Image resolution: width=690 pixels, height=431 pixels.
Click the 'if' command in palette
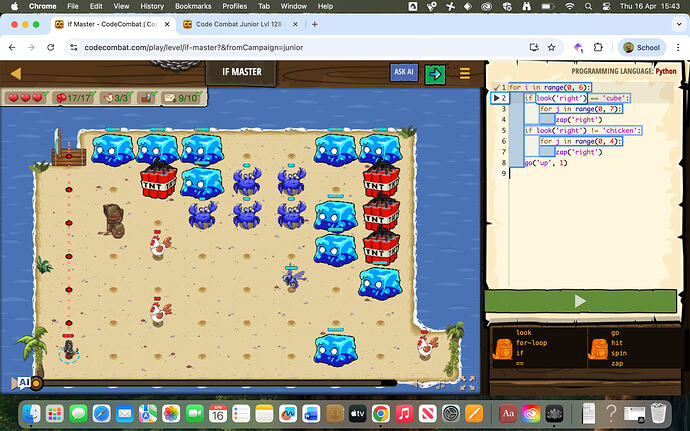pyautogui.click(x=520, y=353)
